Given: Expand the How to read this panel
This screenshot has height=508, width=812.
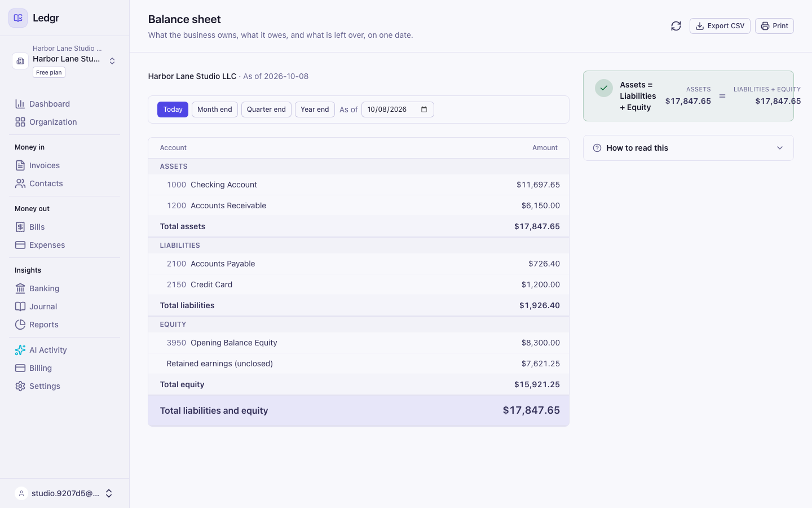Looking at the screenshot, I should (x=688, y=148).
